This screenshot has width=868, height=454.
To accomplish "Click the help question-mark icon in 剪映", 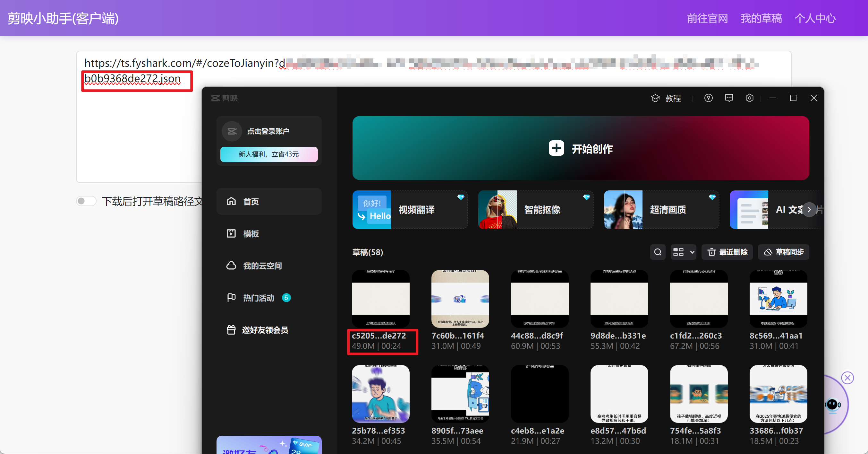I will coord(708,98).
